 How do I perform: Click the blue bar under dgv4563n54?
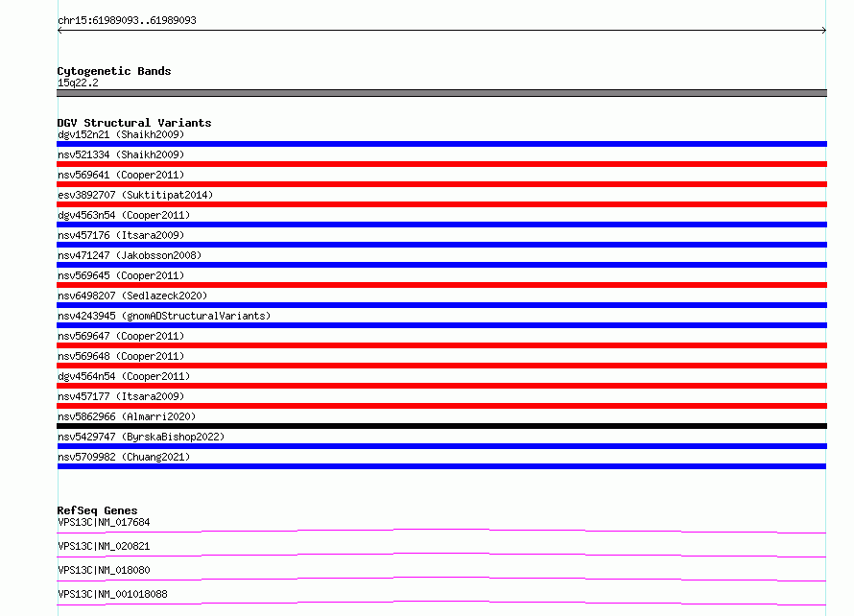pos(441,225)
